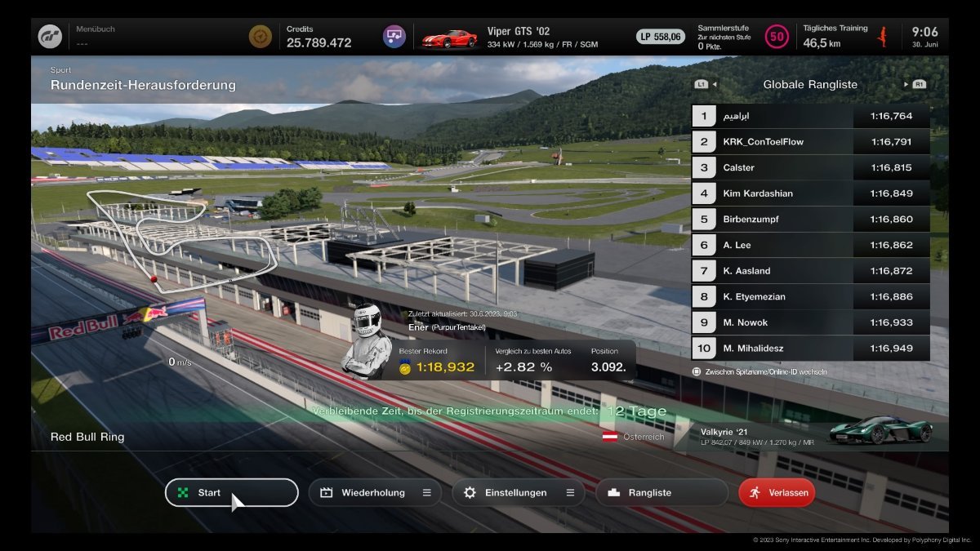This screenshot has width=980, height=551.
Task: Click the Verlassen running-man icon
Action: (x=755, y=493)
